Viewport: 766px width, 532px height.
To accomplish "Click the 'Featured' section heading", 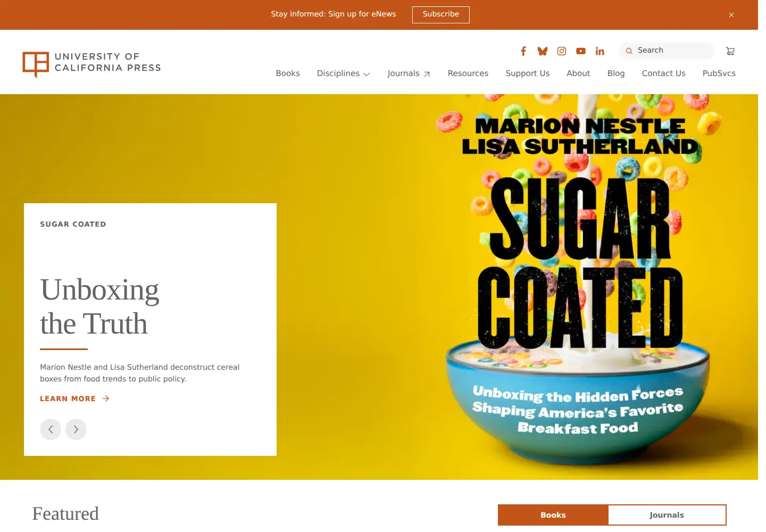I will (65, 513).
